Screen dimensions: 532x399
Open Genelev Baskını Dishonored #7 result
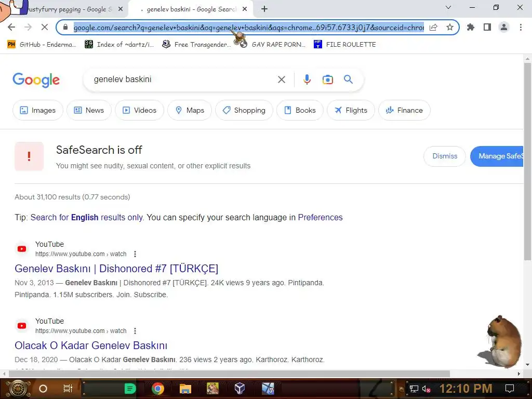click(x=116, y=269)
